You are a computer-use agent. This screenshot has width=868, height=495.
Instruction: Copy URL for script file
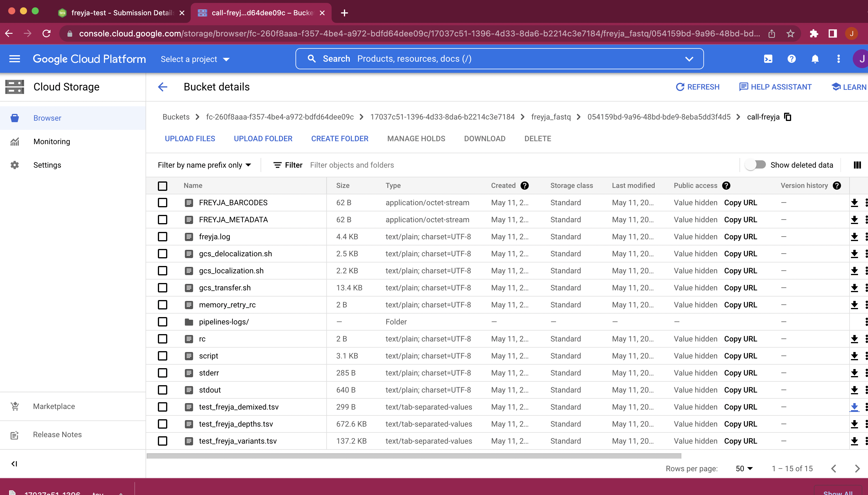point(741,356)
